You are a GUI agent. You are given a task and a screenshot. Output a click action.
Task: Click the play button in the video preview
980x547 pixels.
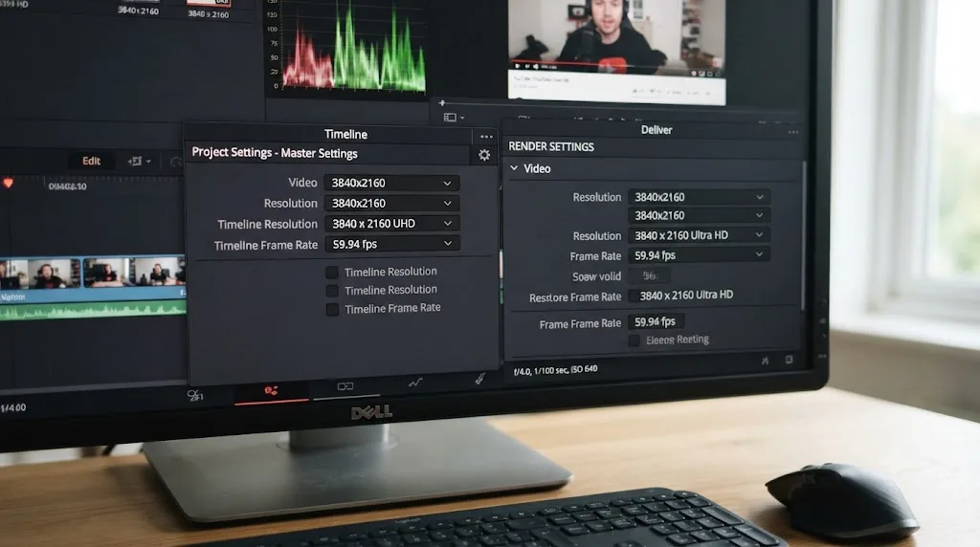click(x=517, y=65)
